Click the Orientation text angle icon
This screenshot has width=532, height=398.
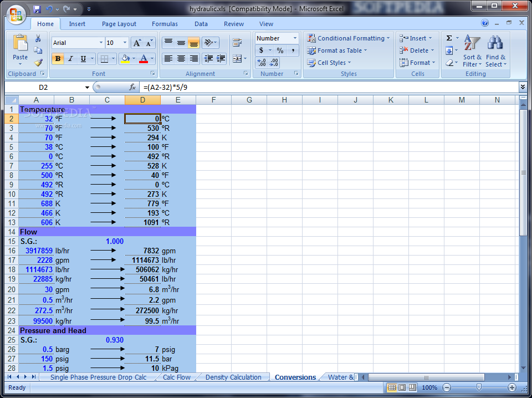[210, 43]
